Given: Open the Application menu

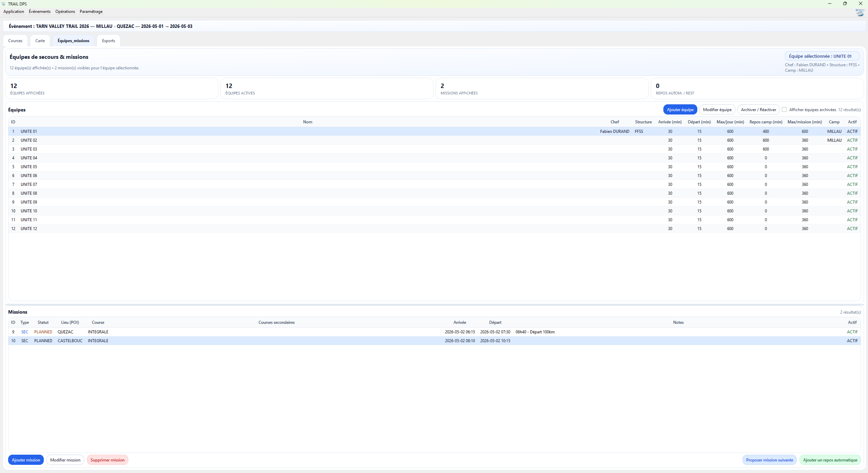Looking at the screenshot, I should 14,12.
